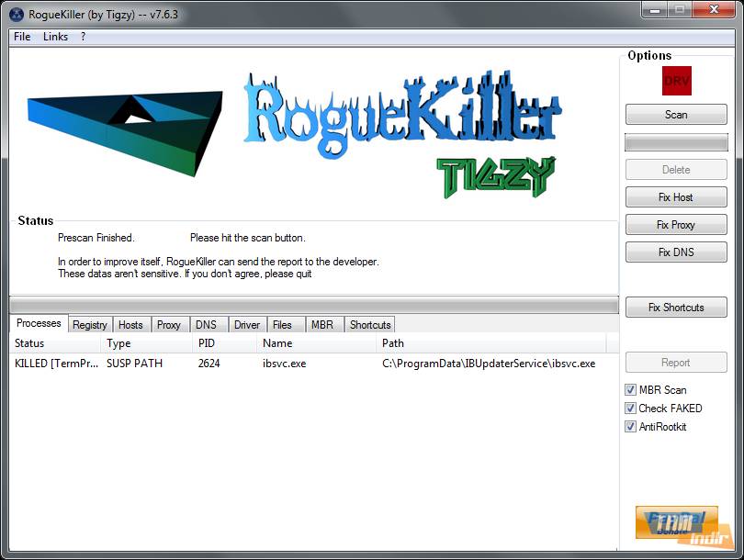Click the Fix Shortcuts button
Image resolution: width=744 pixels, height=560 pixels.
(676, 308)
